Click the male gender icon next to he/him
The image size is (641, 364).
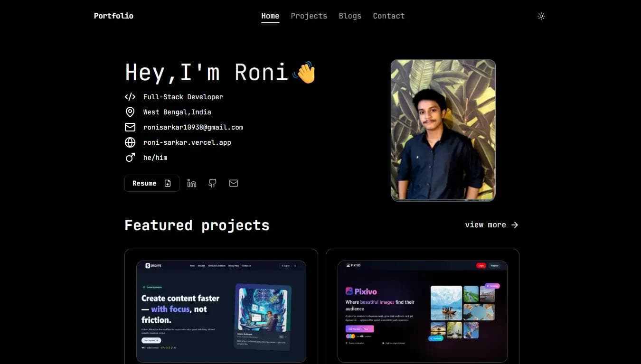coord(130,157)
